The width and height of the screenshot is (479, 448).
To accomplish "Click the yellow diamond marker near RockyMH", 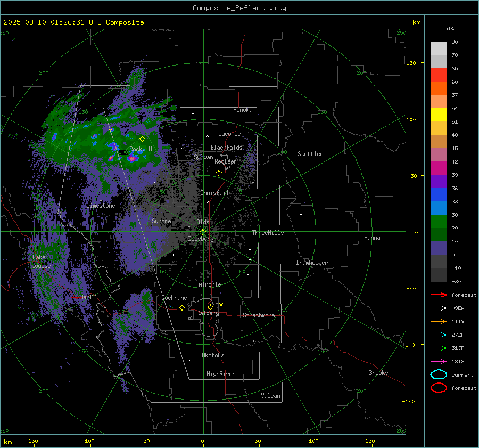I will coord(142,139).
